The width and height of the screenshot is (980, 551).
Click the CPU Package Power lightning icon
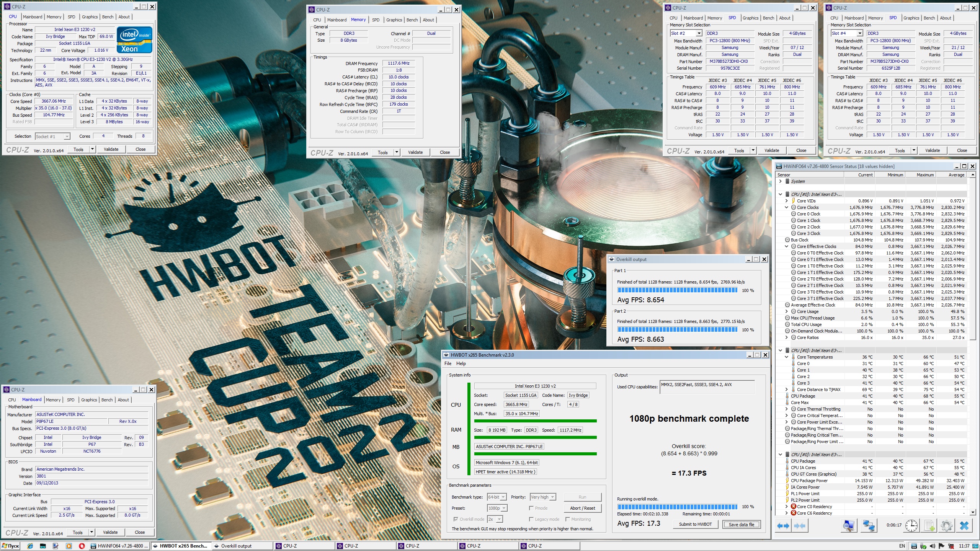787,481
